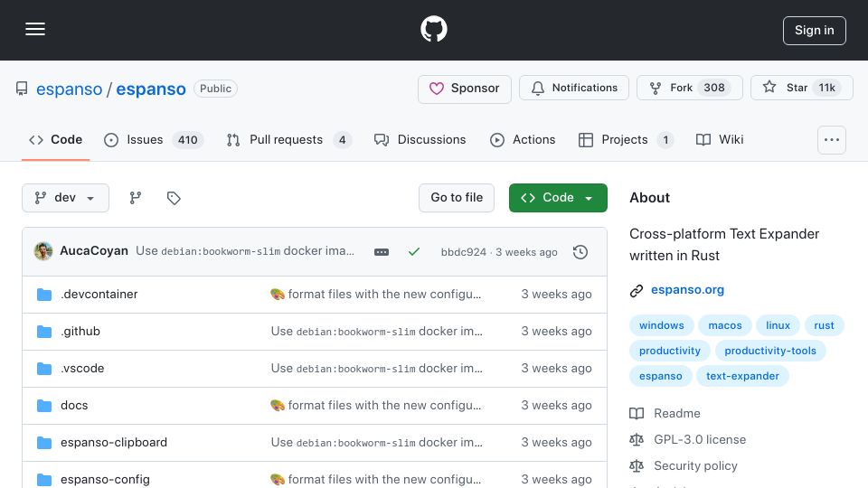868x488 pixels.
Task: Open the Pull requests tab
Action: [288, 140]
